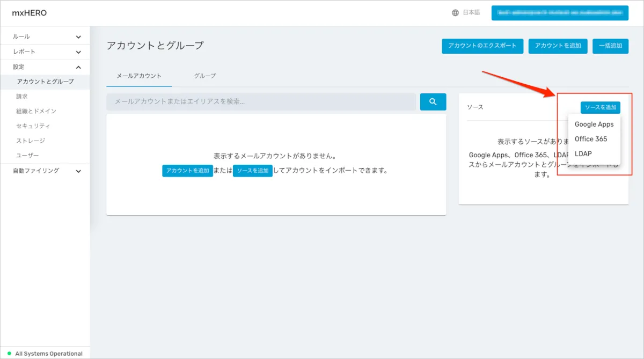Select Office 365 from the source menu

[591, 139]
